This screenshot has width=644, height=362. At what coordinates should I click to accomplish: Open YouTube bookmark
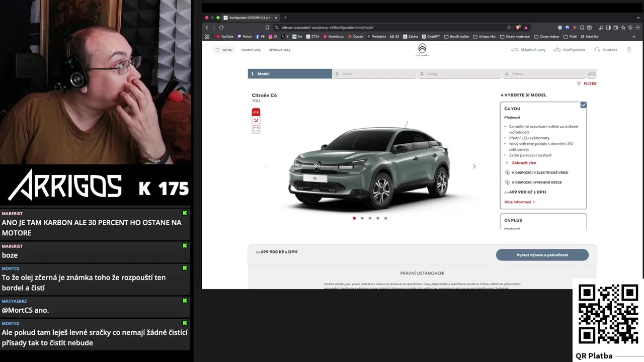[x=224, y=36]
